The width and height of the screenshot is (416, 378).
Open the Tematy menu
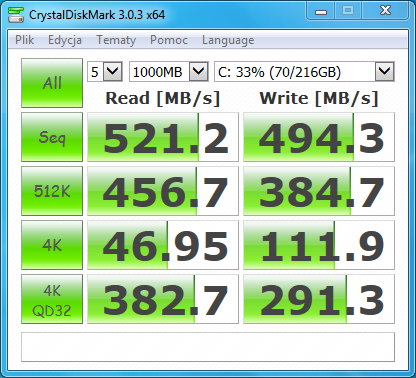[116, 40]
